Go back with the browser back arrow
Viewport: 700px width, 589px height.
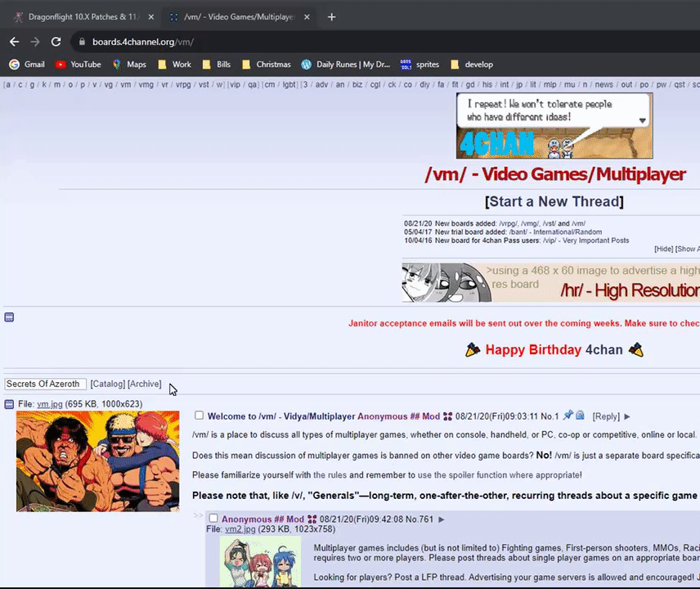click(14, 42)
